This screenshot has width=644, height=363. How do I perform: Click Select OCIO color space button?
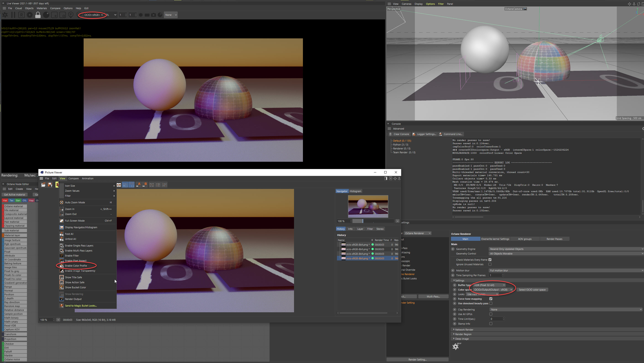click(x=532, y=290)
